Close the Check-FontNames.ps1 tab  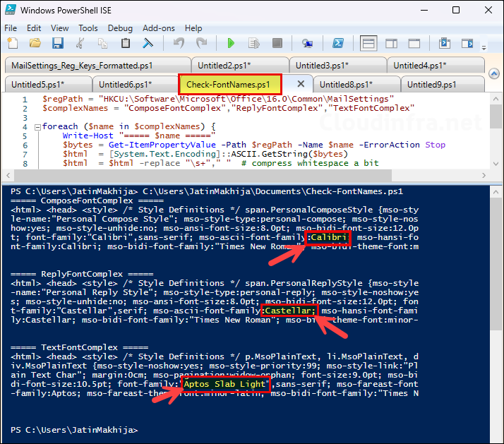pyautogui.click(x=301, y=84)
